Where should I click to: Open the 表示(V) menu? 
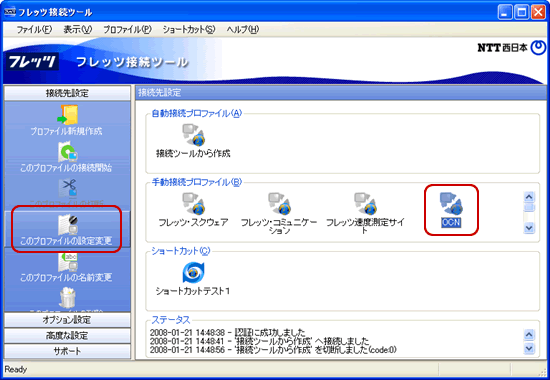pos(78,29)
